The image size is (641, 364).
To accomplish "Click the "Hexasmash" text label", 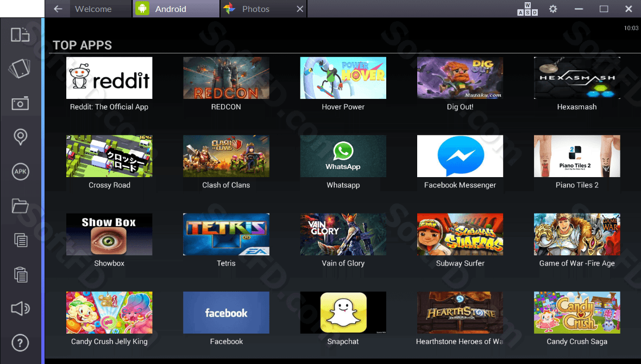I will pyautogui.click(x=577, y=106).
